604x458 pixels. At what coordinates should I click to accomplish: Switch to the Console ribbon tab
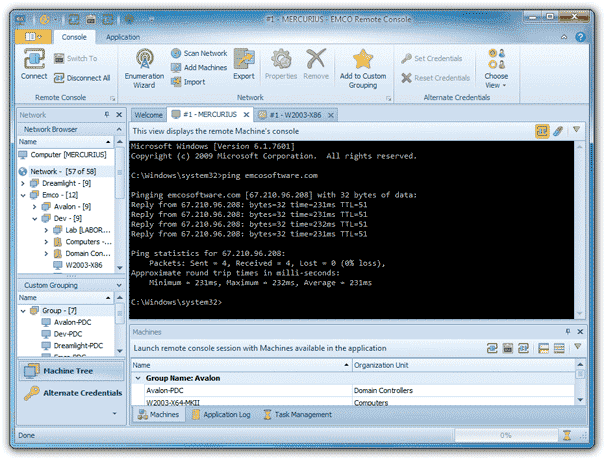(x=74, y=37)
